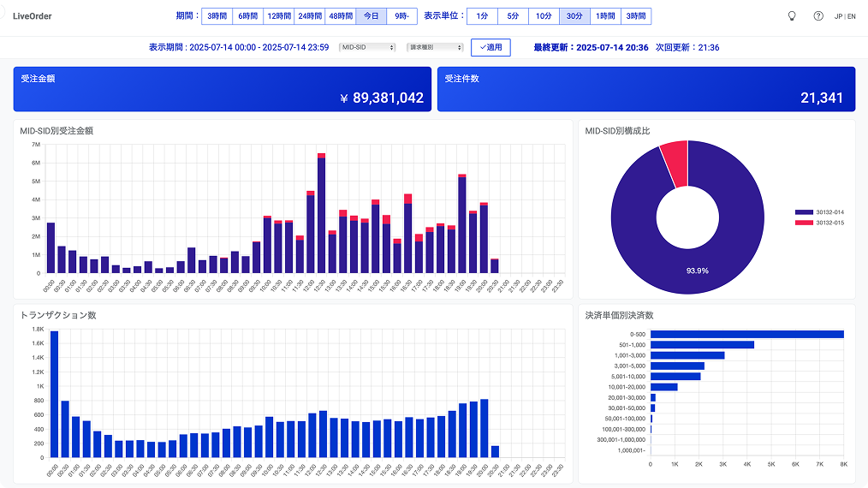Select the 今日 period option

point(371,15)
